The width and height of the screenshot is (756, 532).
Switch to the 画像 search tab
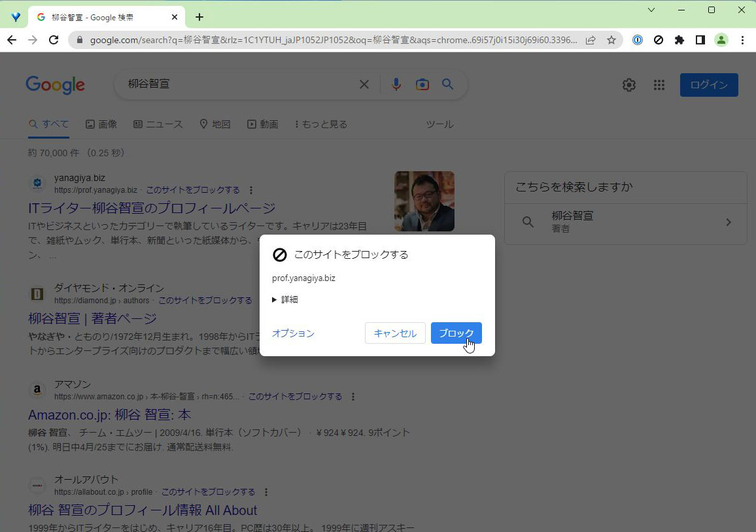point(101,124)
